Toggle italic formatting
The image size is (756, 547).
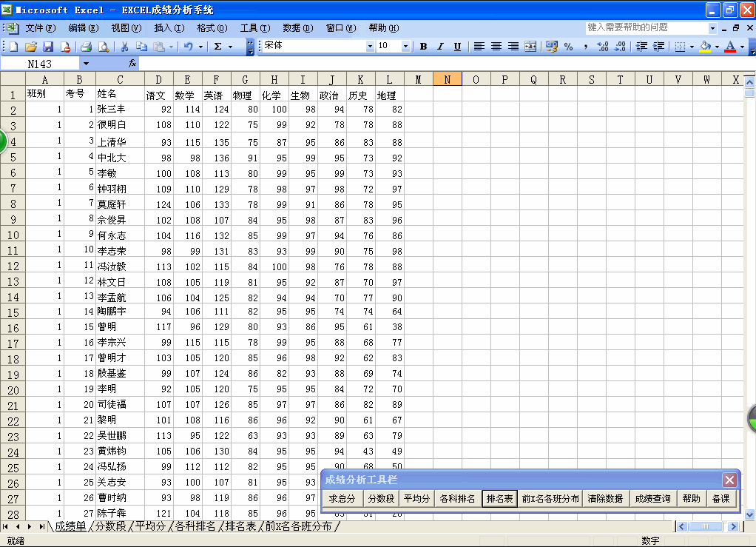click(439, 46)
